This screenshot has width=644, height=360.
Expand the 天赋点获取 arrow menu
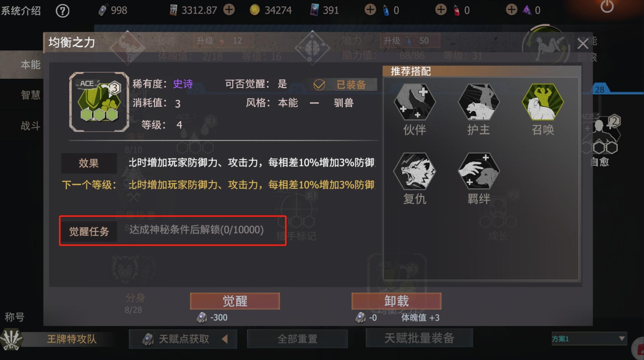tap(225, 339)
